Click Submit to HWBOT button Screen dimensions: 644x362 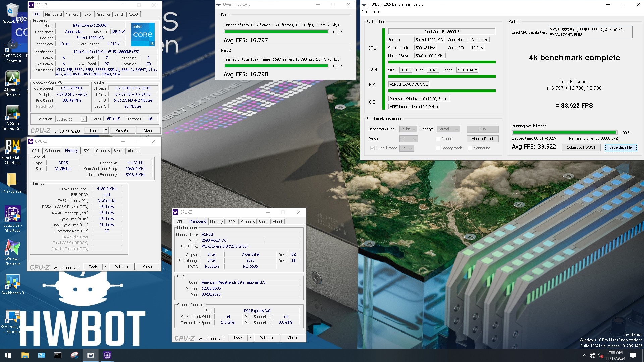581,147
